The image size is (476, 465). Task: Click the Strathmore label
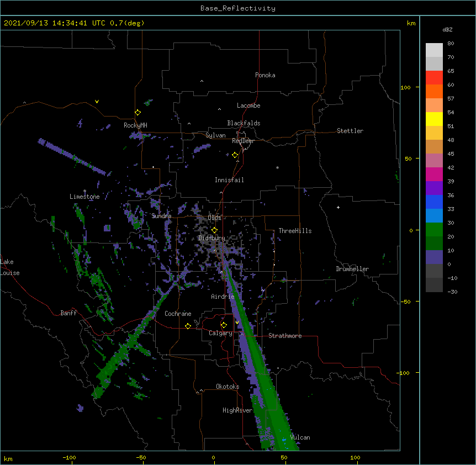285,336
